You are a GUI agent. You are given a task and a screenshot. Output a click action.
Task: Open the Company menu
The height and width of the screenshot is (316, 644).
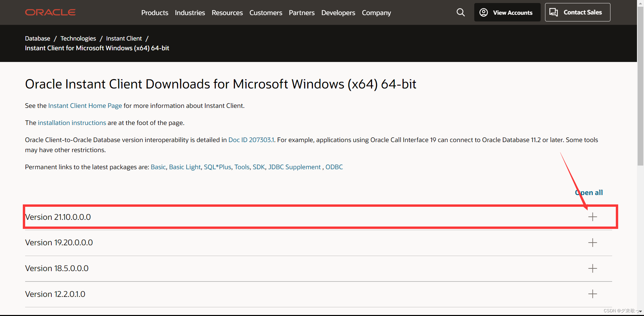tap(376, 13)
